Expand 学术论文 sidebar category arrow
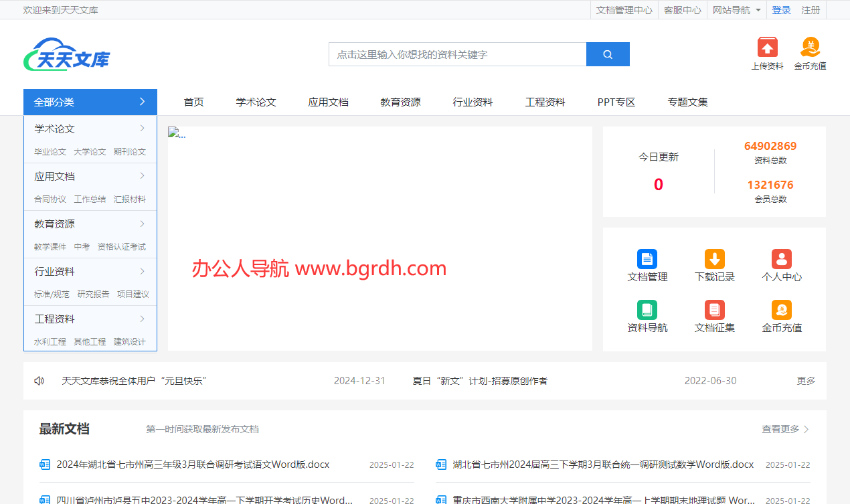The width and height of the screenshot is (850, 504). (x=142, y=129)
